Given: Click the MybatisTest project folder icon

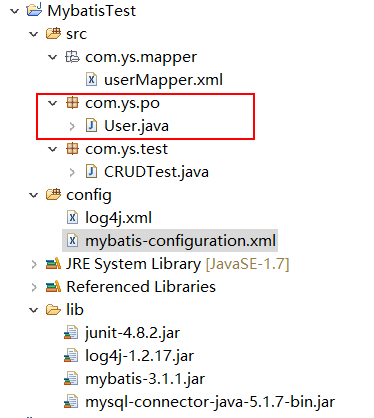Looking at the screenshot, I should tap(34, 10).
